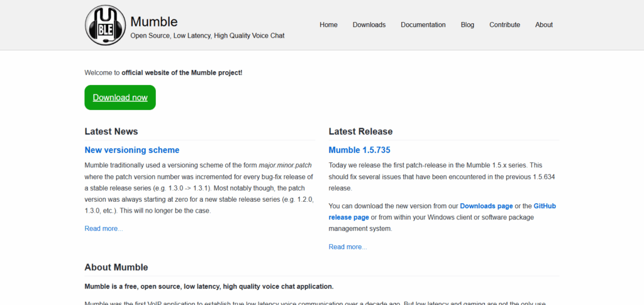
Task: Follow the Downloads page link in release text
Action: 486,206
